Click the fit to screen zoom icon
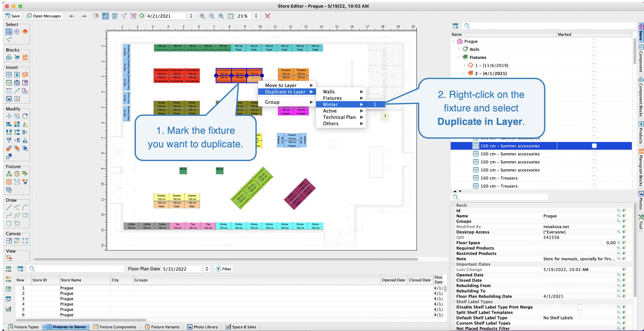 (x=231, y=16)
